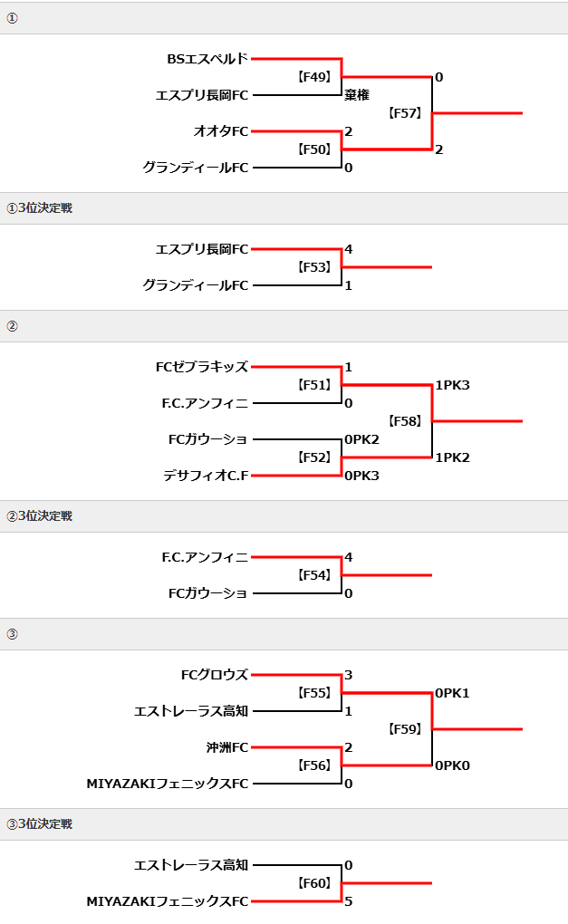This screenshot has height=924, width=568.
Task: Click the 棄権 forfeit result text
Action: 354,94
